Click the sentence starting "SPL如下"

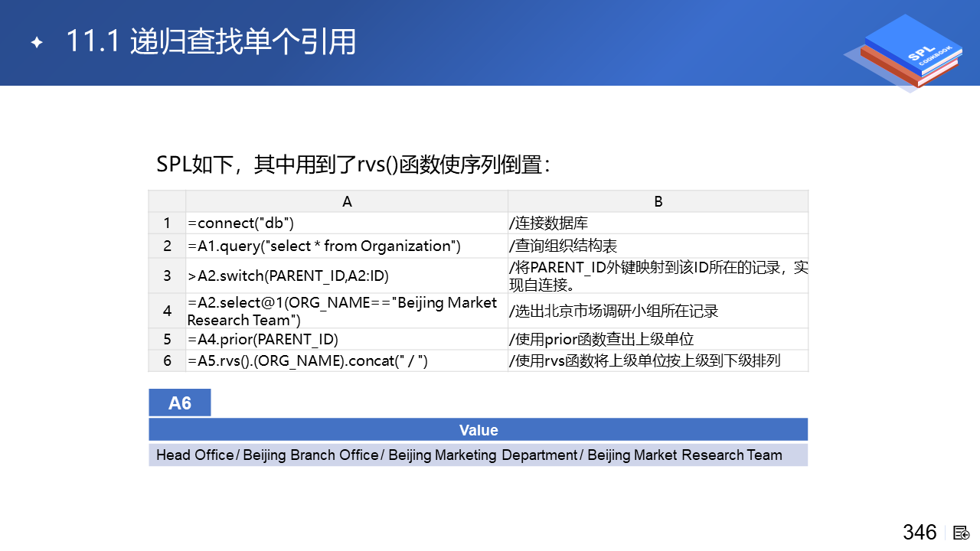pos(354,165)
